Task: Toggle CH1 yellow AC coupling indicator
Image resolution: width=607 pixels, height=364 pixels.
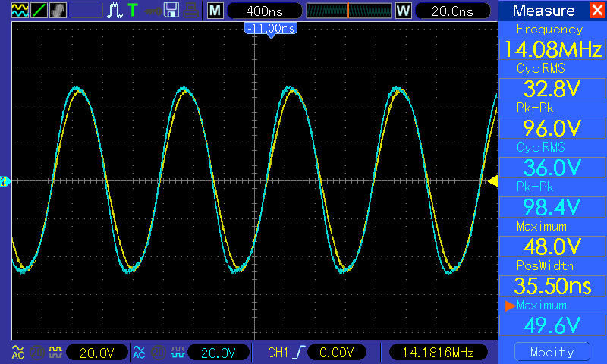Action: click(x=17, y=352)
